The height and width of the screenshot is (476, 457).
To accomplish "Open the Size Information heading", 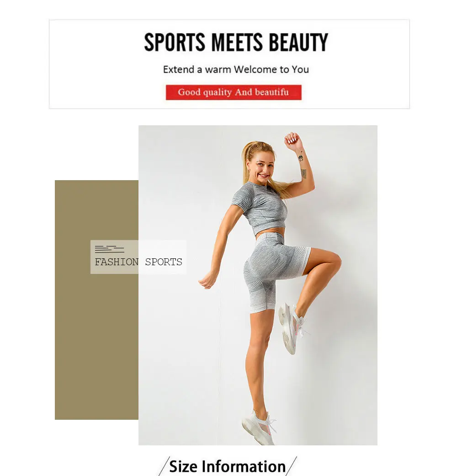I will click(227, 466).
